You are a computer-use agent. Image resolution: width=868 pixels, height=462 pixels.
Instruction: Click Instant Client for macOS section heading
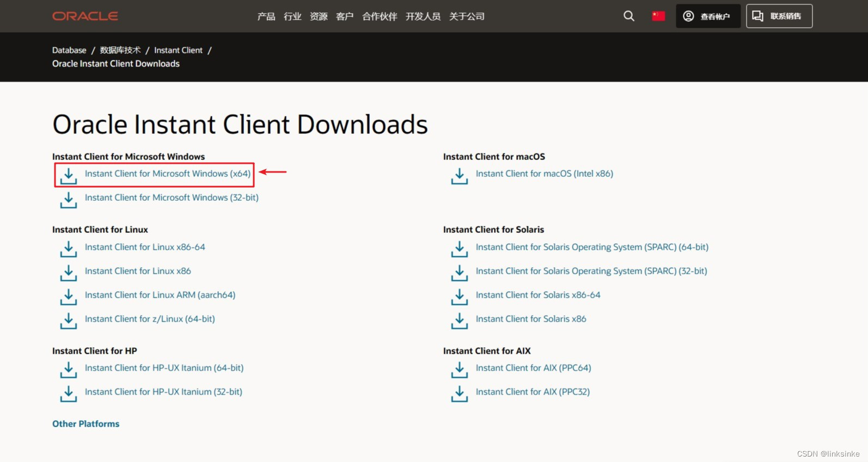(x=494, y=157)
